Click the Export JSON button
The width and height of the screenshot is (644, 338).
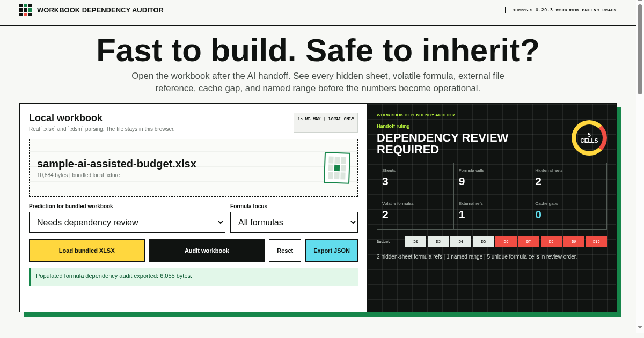332,251
